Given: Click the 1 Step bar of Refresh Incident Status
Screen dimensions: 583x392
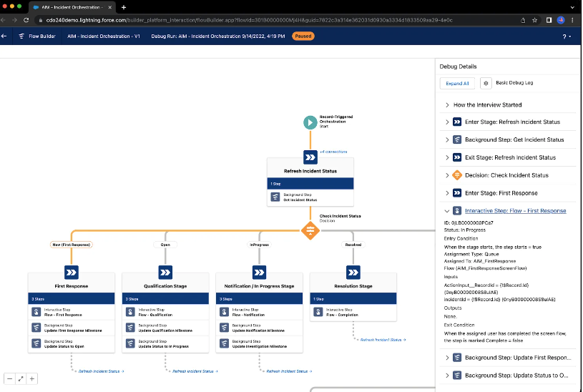Looking at the screenshot, I should pyautogui.click(x=310, y=183).
